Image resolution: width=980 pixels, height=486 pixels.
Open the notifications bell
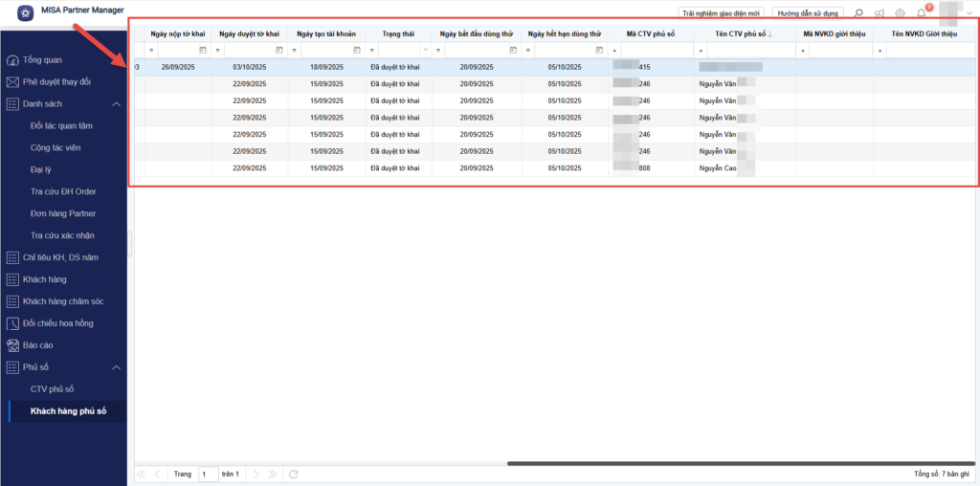point(921,13)
